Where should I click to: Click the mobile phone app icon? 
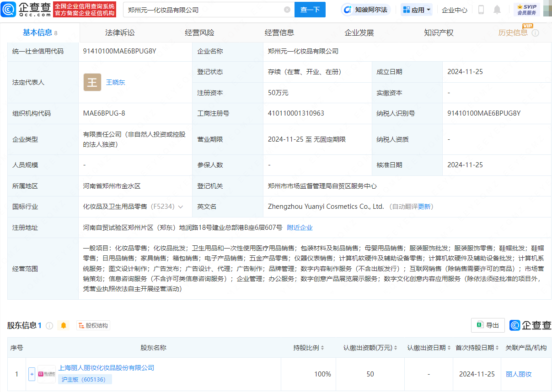481,10
